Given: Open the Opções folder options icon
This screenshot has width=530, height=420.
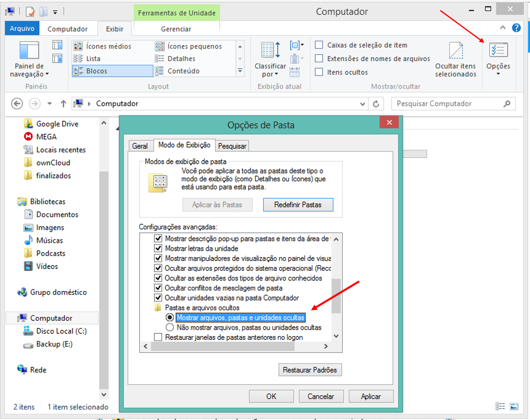Looking at the screenshot, I should [x=498, y=51].
